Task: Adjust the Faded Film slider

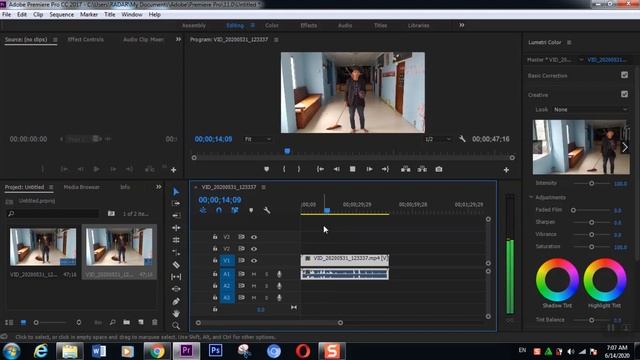Action: click(x=573, y=210)
